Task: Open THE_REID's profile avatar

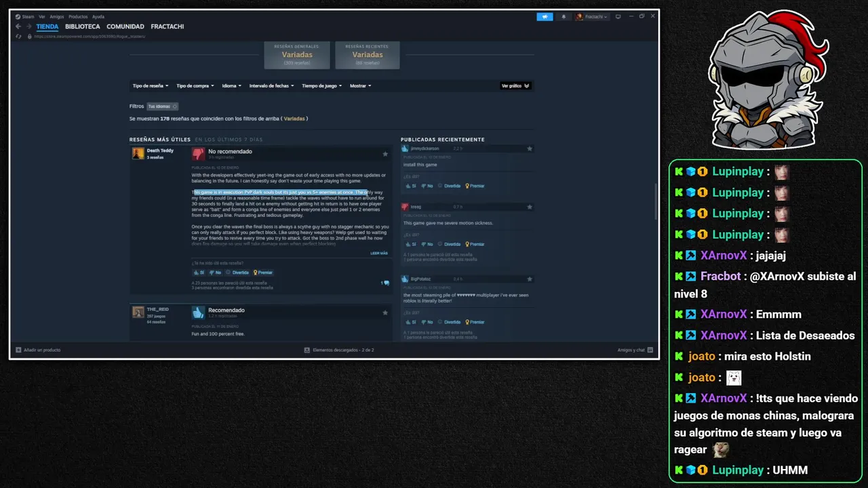Action: (x=138, y=312)
